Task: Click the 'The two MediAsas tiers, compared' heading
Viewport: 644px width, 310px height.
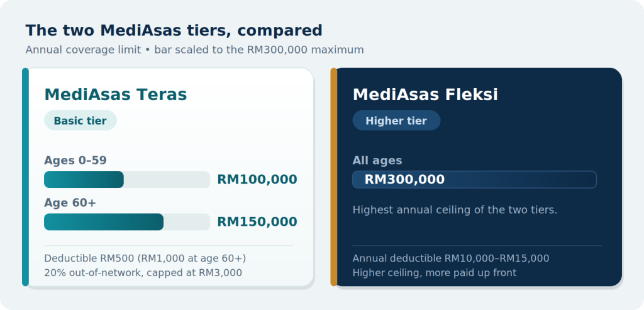Action: pyautogui.click(x=174, y=31)
